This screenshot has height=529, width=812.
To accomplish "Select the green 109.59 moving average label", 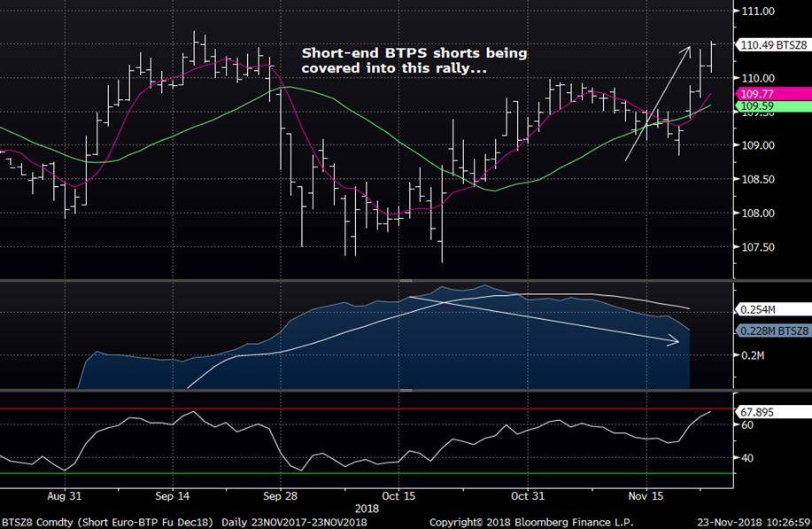I will point(774,106).
